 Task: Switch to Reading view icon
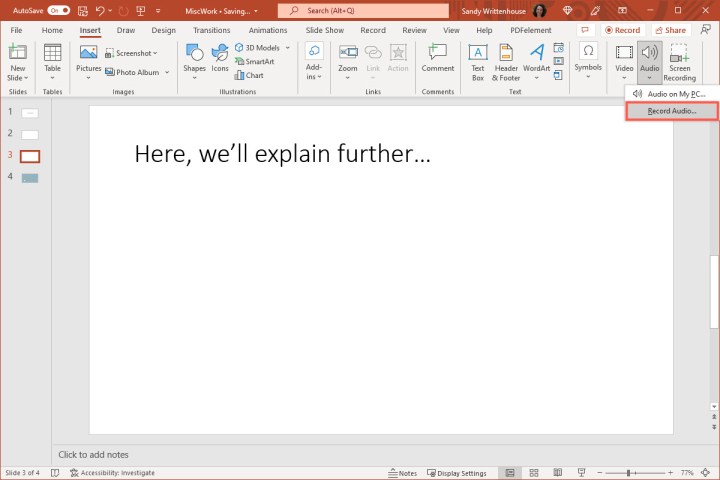(557, 473)
